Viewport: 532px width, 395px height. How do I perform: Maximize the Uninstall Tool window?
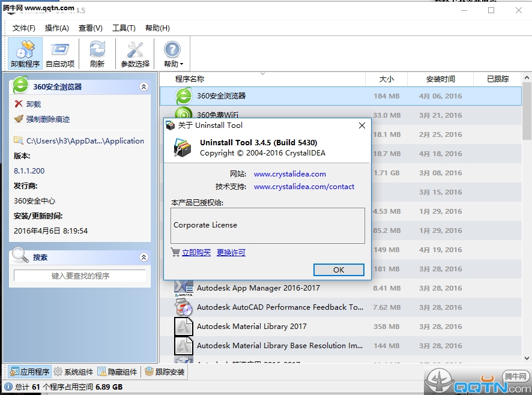pos(491,10)
